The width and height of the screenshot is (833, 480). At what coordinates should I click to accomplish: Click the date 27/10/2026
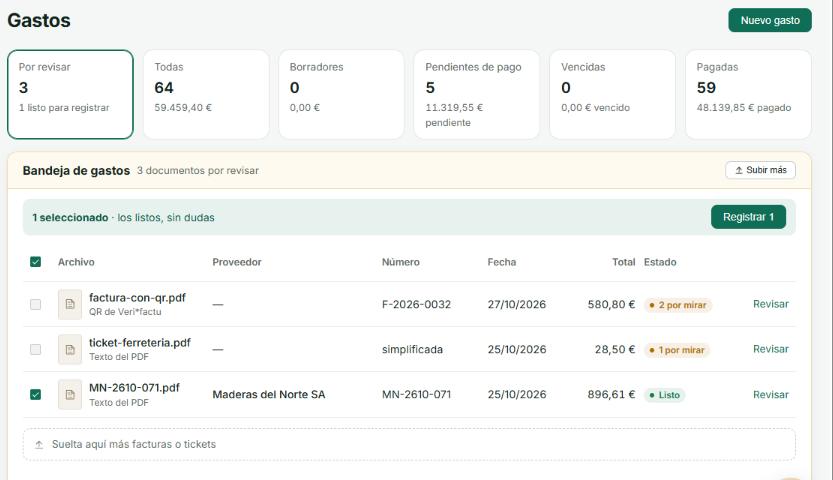point(517,304)
